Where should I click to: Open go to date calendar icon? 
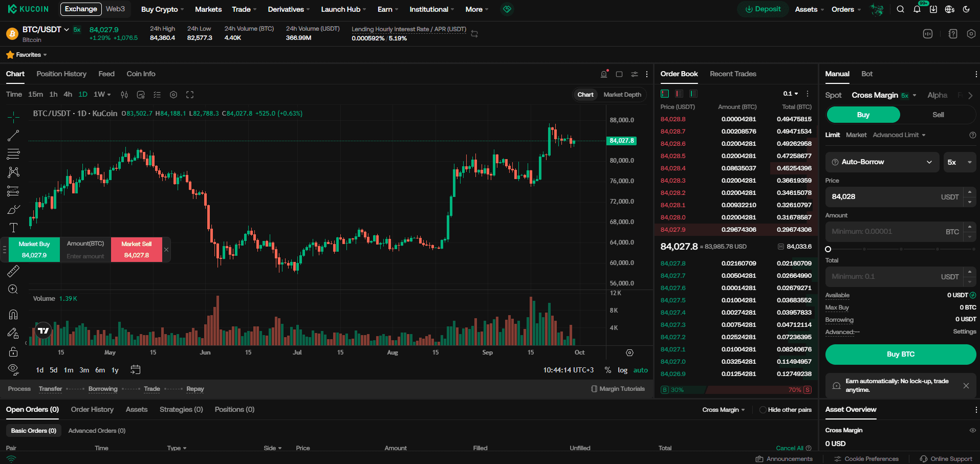click(136, 369)
